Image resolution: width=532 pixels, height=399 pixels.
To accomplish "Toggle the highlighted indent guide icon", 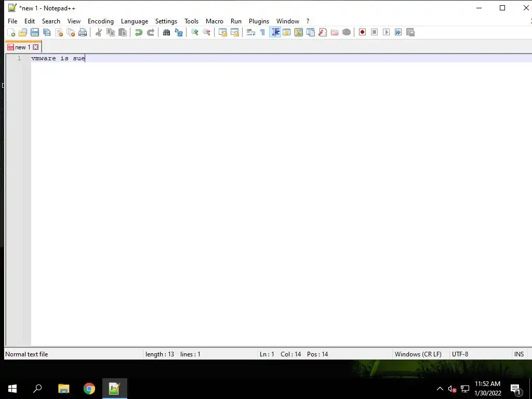I will (x=275, y=32).
